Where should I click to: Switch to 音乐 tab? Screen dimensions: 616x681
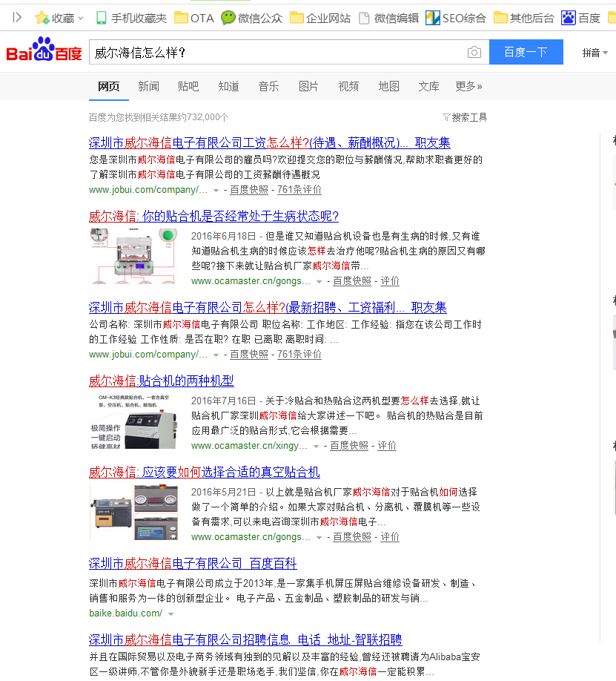coord(269,87)
